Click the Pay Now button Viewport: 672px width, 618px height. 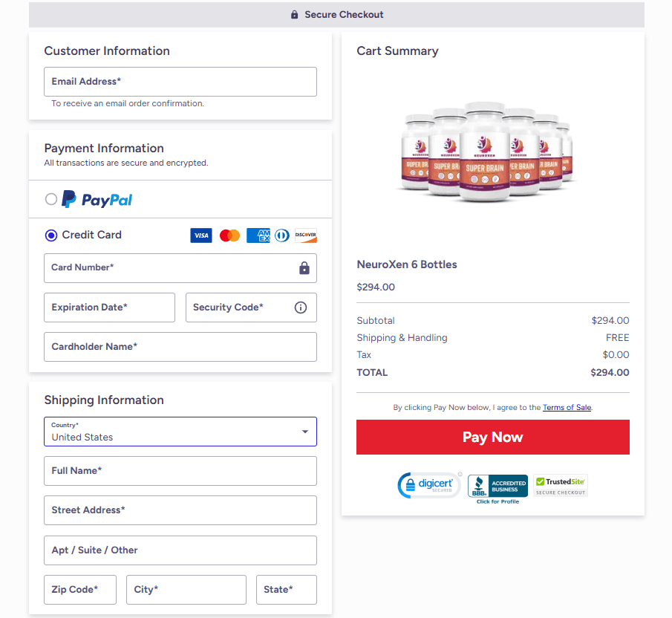pos(492,437)
